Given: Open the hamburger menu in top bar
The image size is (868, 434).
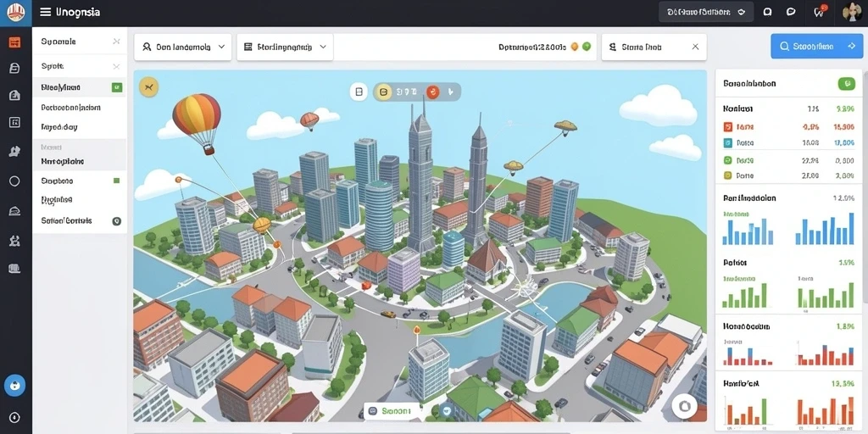Looking at the screenshot, I should (x=46, y=12).
